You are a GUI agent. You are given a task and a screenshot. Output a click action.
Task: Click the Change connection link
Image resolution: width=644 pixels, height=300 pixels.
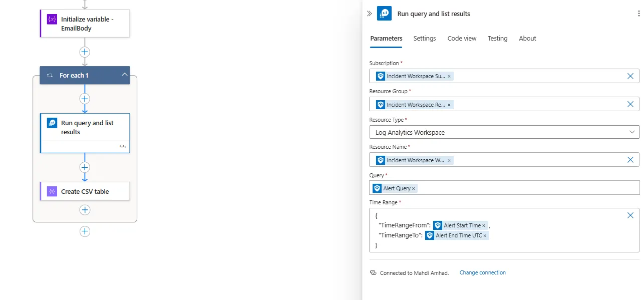483,272
